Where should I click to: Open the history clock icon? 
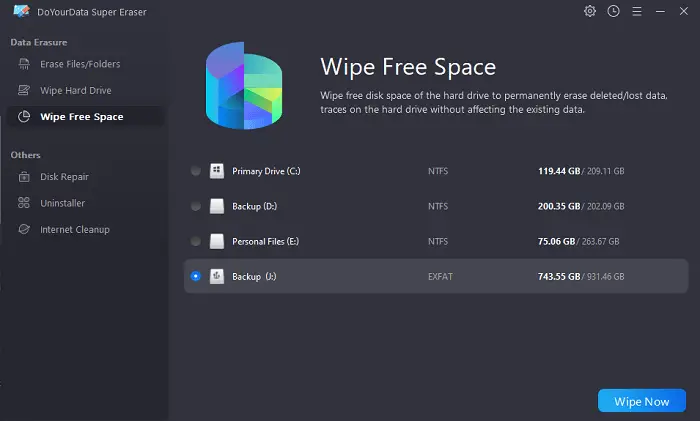(x=613, y=11)
